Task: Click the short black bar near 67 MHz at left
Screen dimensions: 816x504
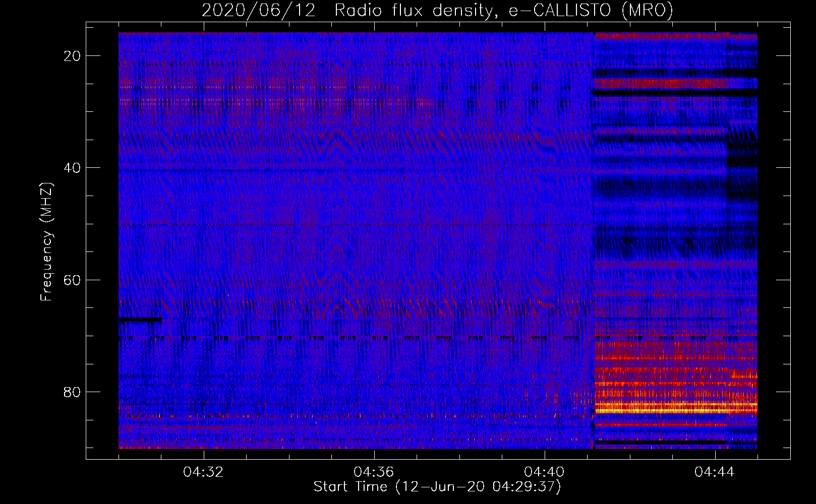Action: click(140, 320)
